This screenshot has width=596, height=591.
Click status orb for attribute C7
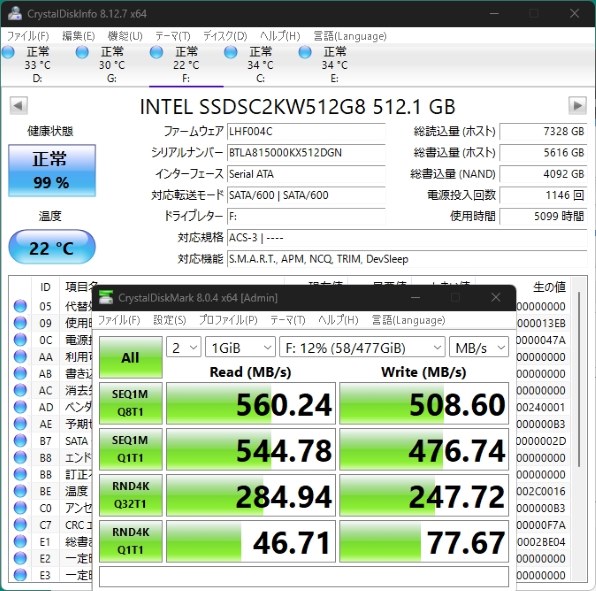(x=20, y=524)
